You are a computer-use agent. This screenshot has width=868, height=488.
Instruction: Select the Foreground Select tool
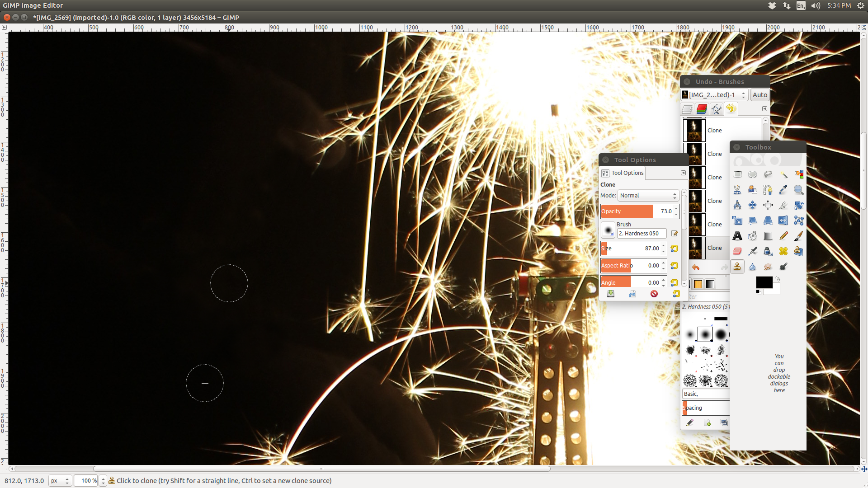point(752,190)
